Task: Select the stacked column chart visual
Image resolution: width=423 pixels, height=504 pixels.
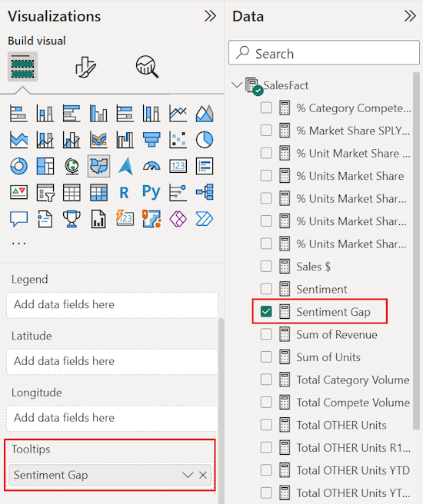Action: [45, 114]
